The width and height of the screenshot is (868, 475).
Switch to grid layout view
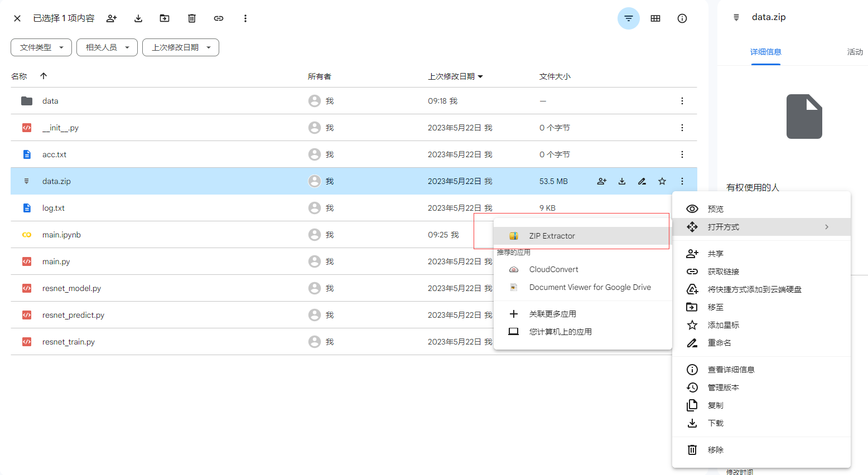pyautogui.click(x=655, y=18)
